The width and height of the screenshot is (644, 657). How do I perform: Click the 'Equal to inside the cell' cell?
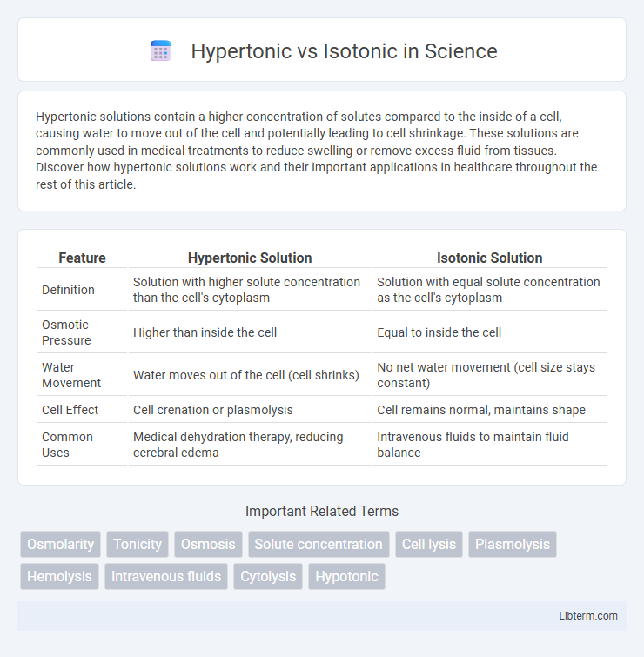489,332
